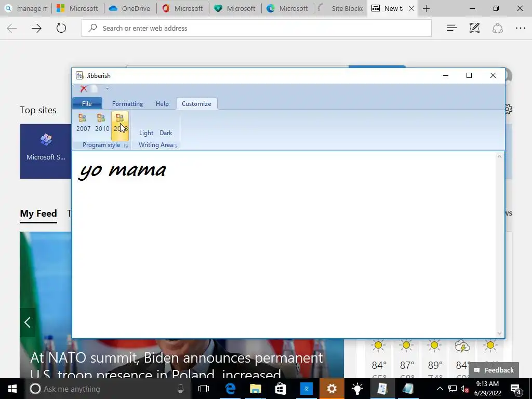Switch to the Site Blocker browser tab
This screenshot has width=532, height=399.
[x=340, y=8]
